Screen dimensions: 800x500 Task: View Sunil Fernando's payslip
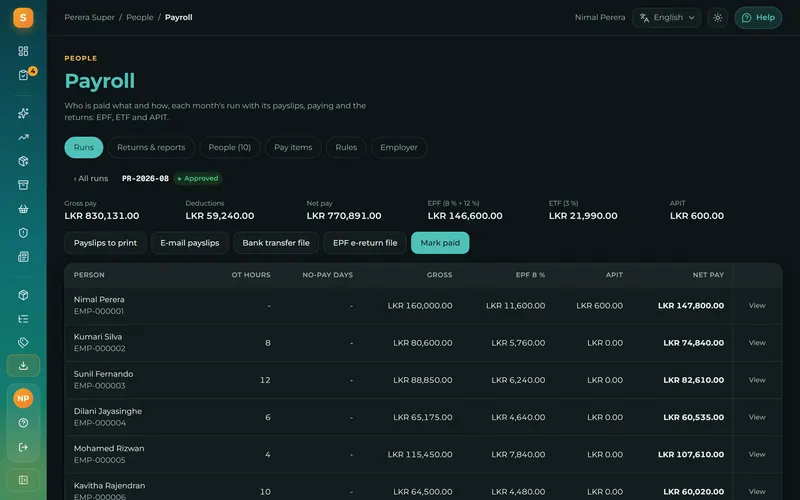(757, 380)
